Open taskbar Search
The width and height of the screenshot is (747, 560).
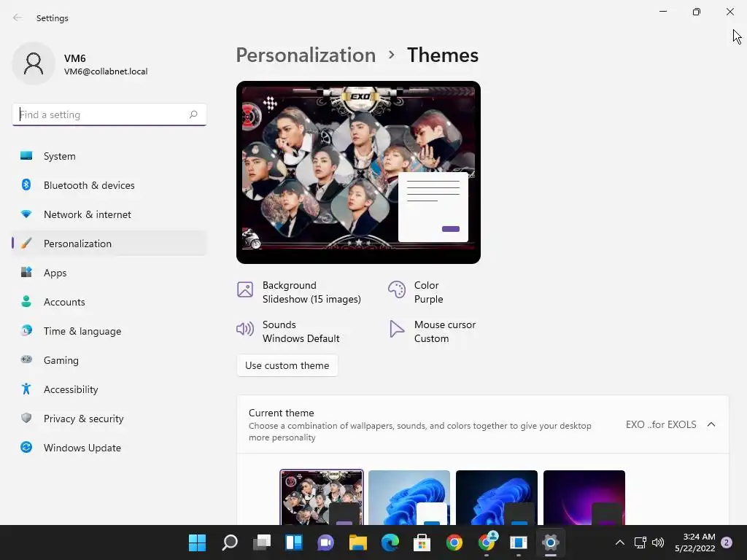click(x=230, y=542)
